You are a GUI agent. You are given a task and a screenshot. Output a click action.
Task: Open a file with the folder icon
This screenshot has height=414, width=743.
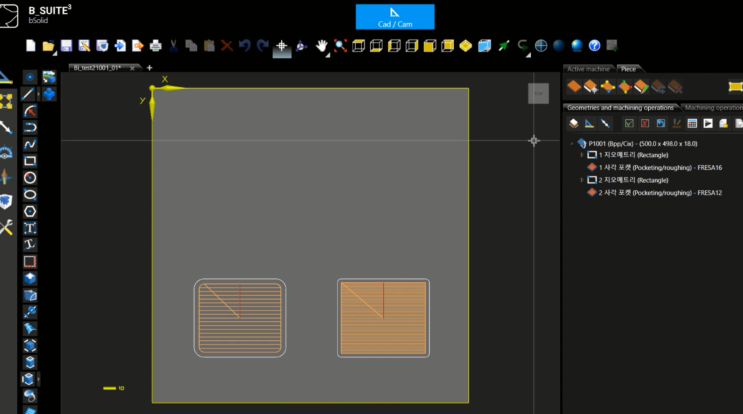(48, 45)
